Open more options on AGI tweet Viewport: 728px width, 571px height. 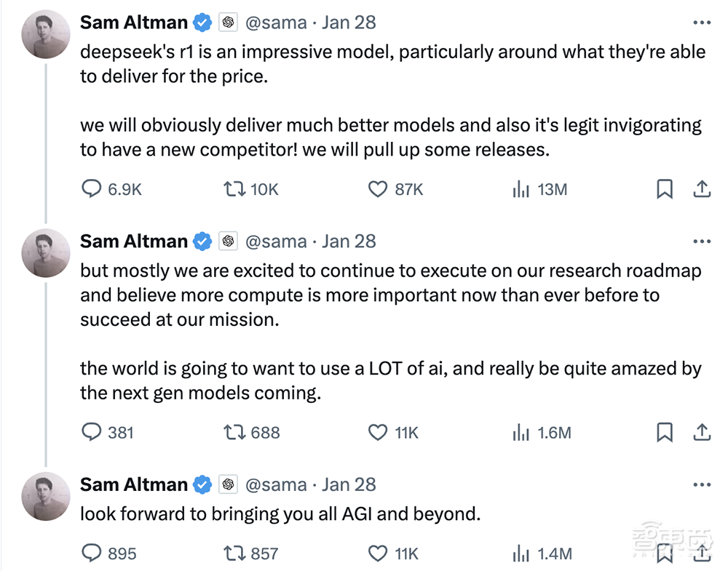701,484
